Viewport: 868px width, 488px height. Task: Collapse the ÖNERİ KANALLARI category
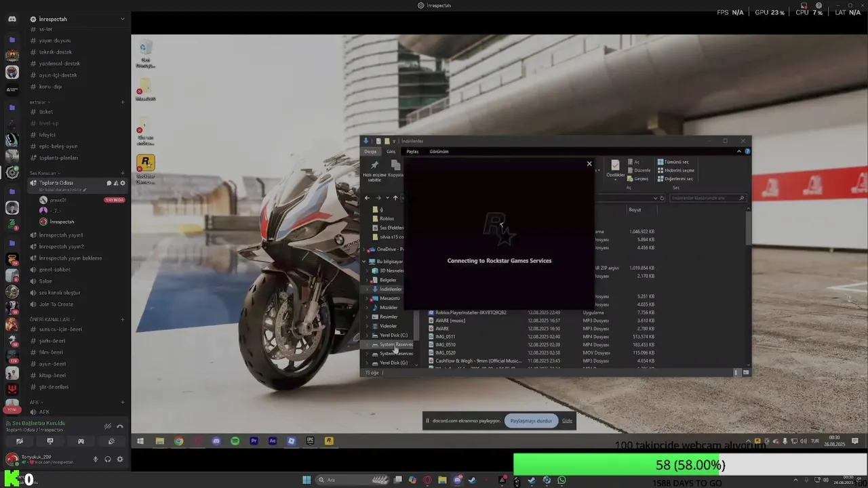coord(51,319)
